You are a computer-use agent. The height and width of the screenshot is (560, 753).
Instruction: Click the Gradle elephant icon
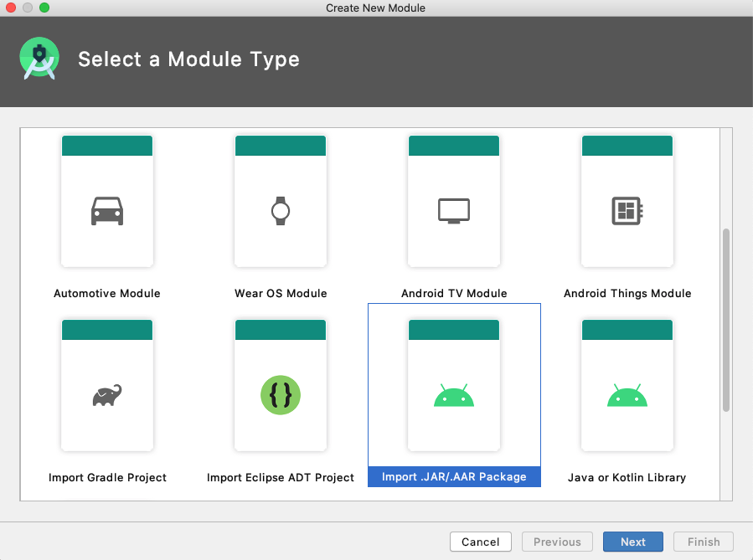[x=107, y=395]
